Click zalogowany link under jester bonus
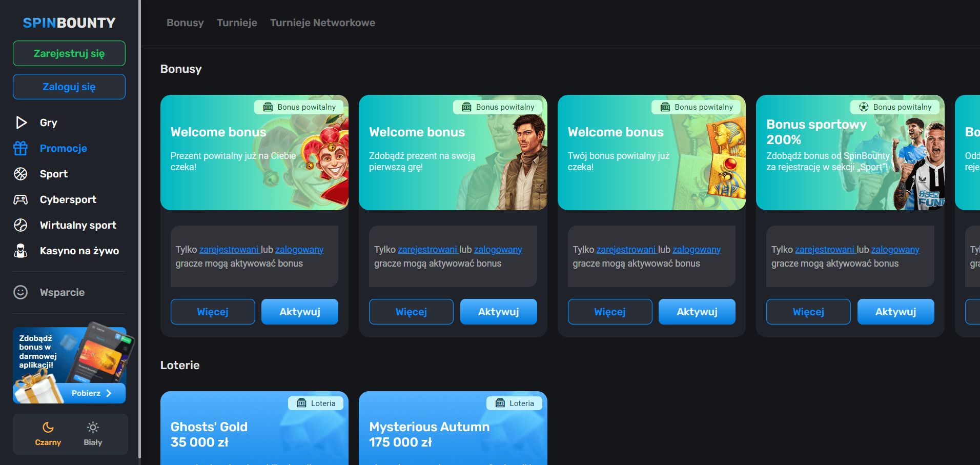Screen dimensions: 980x465 click(x=299, y=250)
